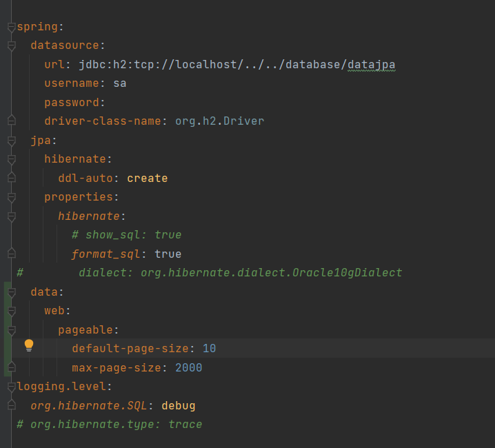Click the 'logging.level' key text
Screen dimensions: 495x448
click(x=62, y=387)
